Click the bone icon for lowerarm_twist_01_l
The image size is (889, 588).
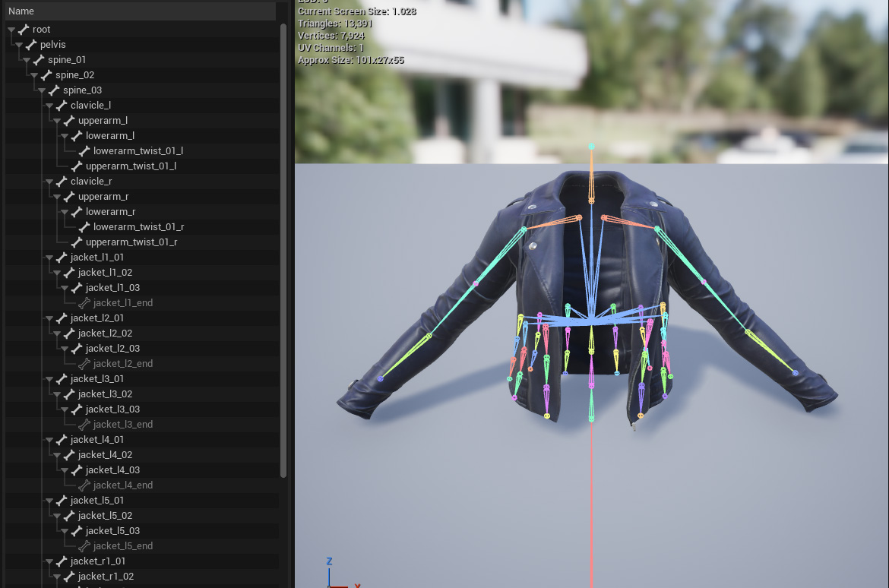[84, 151]
